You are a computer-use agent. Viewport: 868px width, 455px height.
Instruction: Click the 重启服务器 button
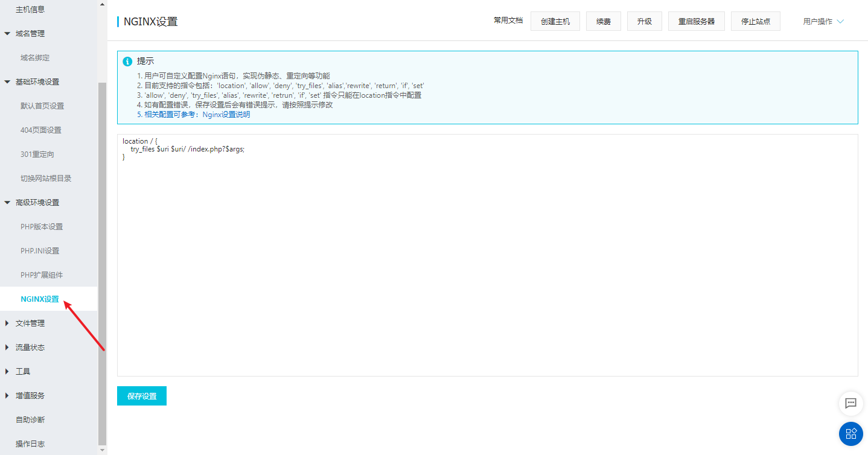coord(697,21)
